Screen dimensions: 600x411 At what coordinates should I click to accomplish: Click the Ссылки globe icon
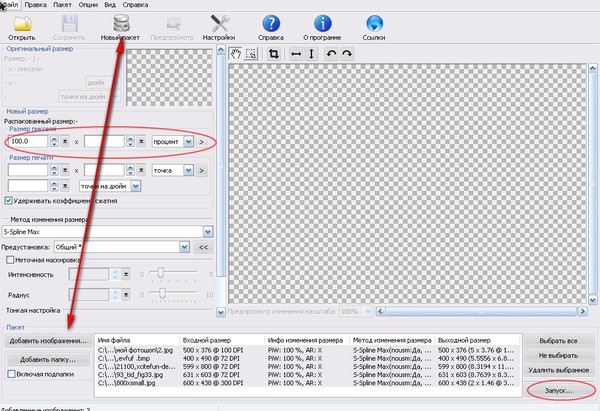374,24
